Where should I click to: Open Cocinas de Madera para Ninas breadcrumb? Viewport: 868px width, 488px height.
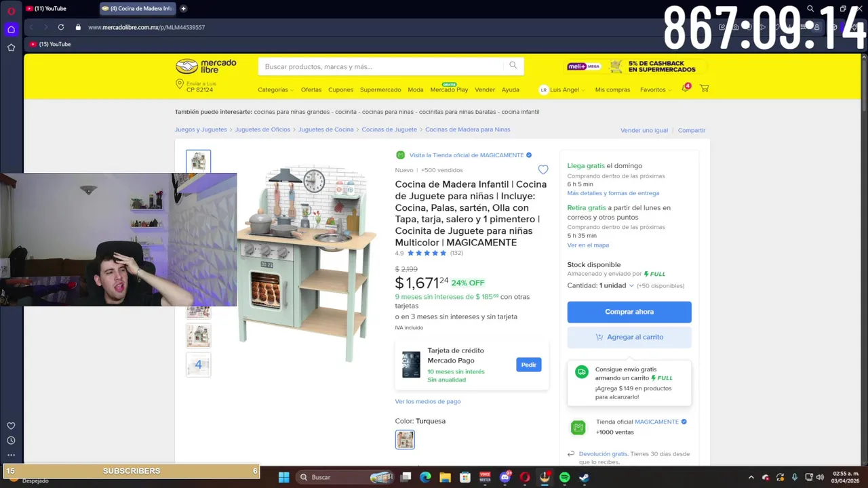(x=468, y=129)
